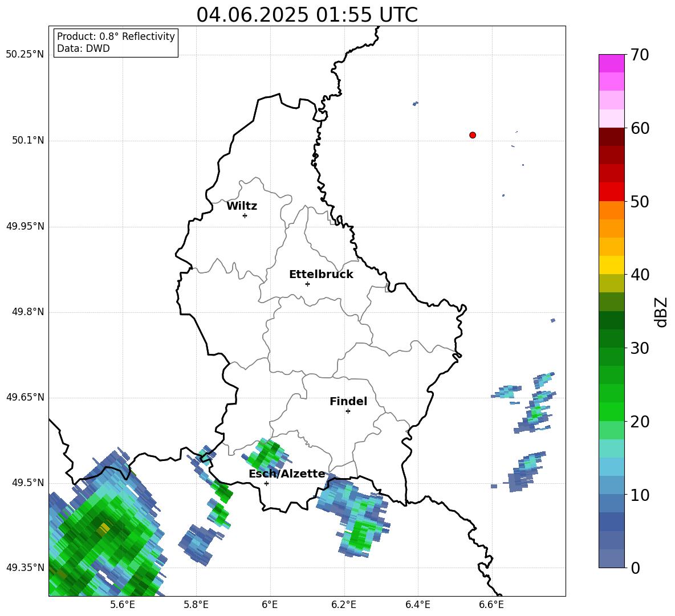Click the colorbar value 20

tap(640, 422)
